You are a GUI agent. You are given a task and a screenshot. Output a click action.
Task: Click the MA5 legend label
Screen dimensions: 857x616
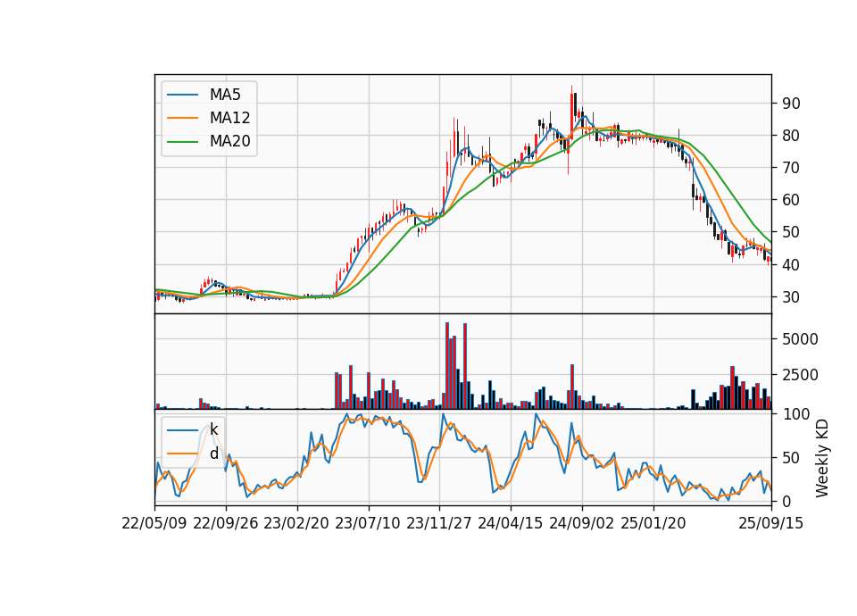[225, 95]
